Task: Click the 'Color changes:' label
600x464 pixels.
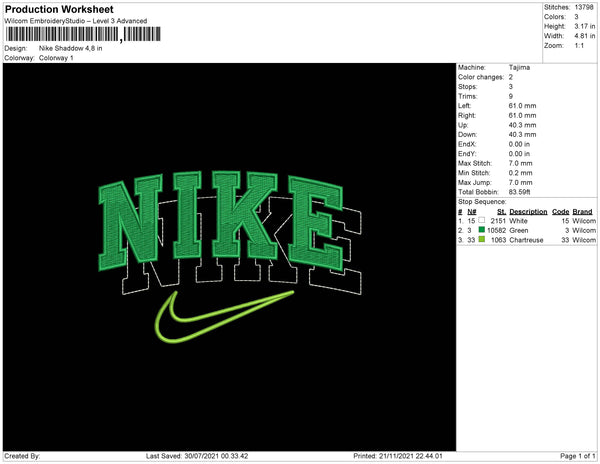Action: tap(481, 77)
